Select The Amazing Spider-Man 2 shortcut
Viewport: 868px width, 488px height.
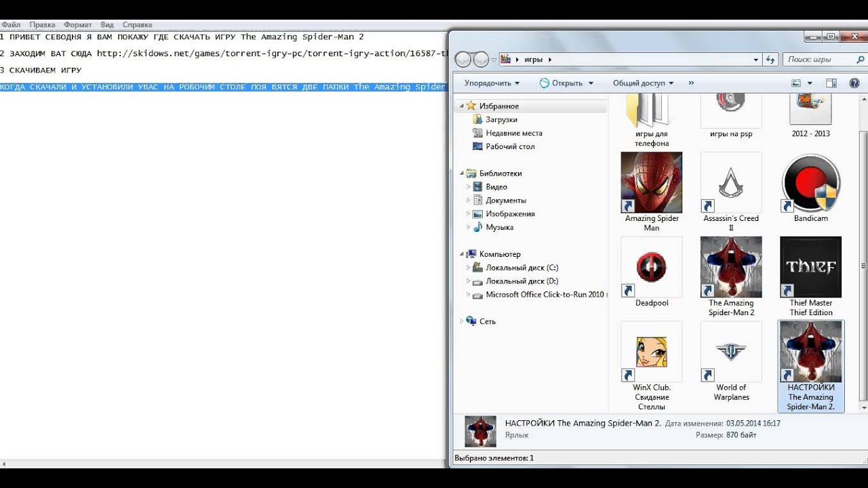click(731, 277)
